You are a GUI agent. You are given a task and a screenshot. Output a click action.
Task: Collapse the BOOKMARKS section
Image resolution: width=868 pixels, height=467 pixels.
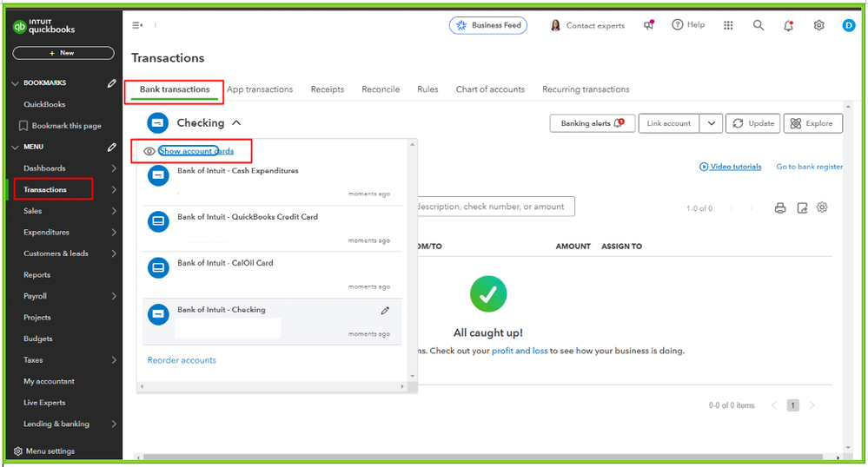[x=15, y=83]
